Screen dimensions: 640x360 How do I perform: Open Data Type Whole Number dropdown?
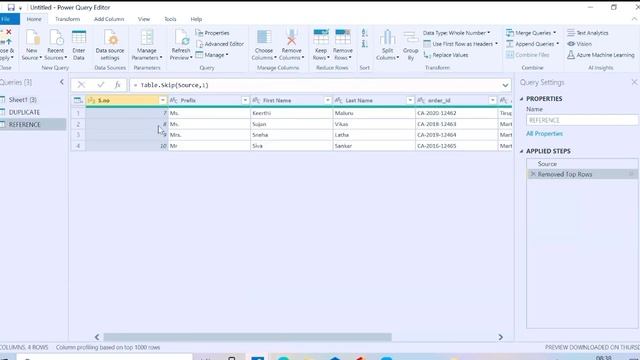pos(457,33)
